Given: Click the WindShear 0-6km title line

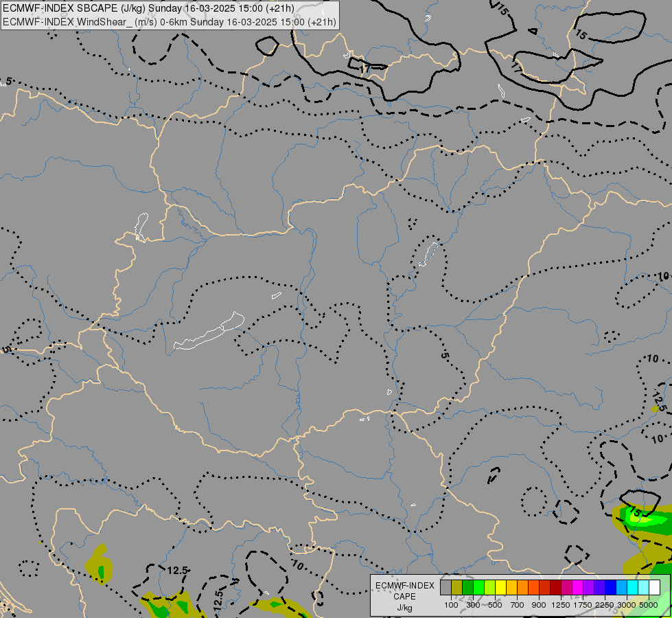Looking at the screenshot, I should tap(170, 22).
